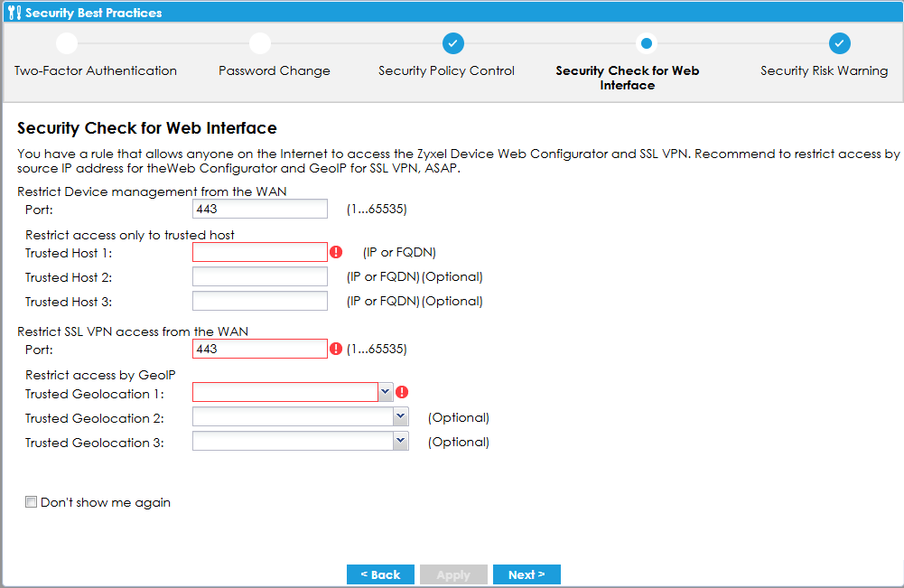The height and width of the screenshot is (588, 904).
Task: Focus the Trusted Host 1 input field
Action: coord(260,252)
